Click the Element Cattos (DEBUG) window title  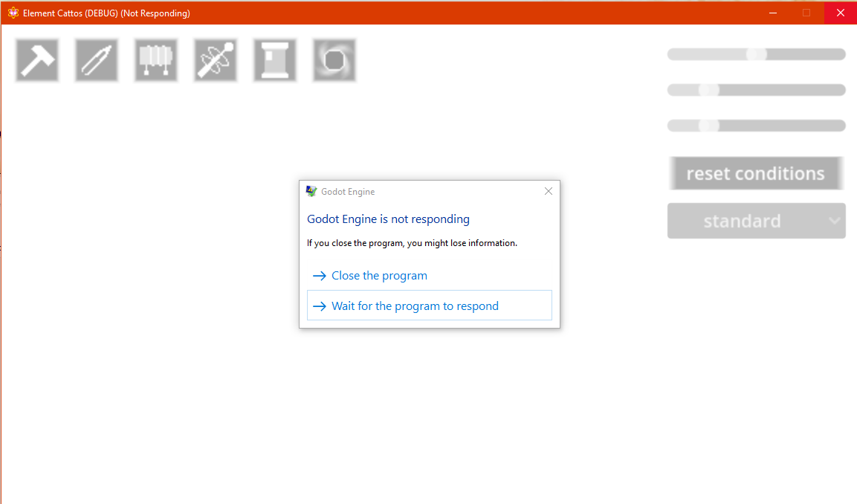coord(106,13)
